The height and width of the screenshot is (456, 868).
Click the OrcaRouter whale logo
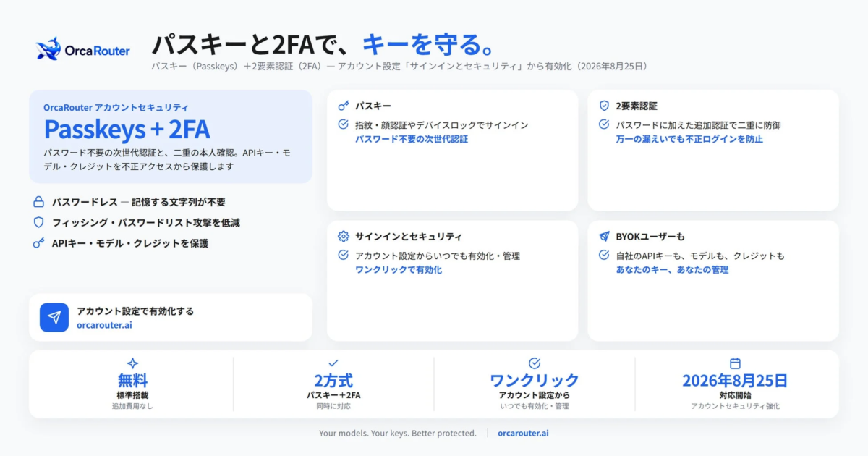pos(48,49)
